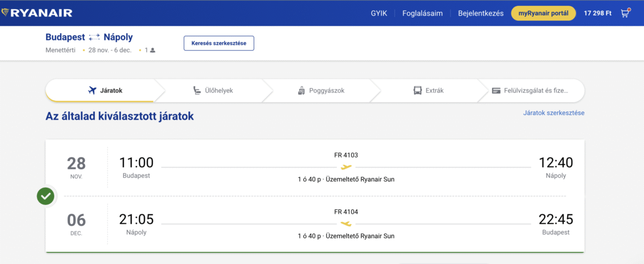
Task: Open Felülvizsgálat és fizetés payment step
Action: [x=530, y=91]
